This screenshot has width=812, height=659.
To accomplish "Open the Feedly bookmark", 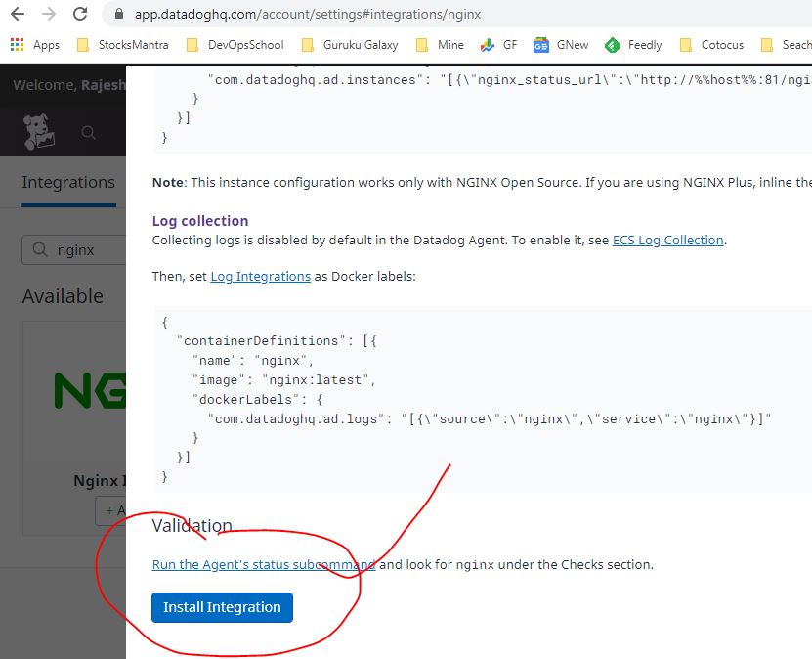I will pyautogui.click(x=633, y=45).
